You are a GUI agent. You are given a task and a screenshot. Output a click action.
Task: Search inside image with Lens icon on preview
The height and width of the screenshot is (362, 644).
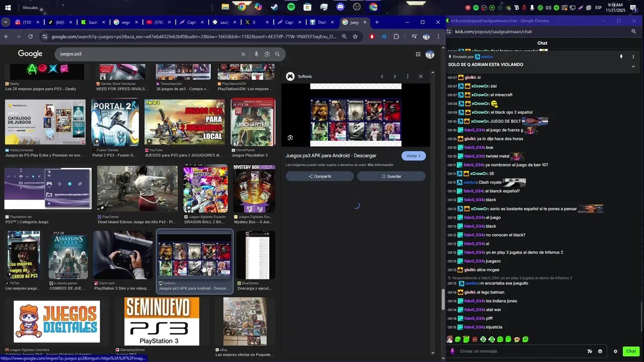290,138
